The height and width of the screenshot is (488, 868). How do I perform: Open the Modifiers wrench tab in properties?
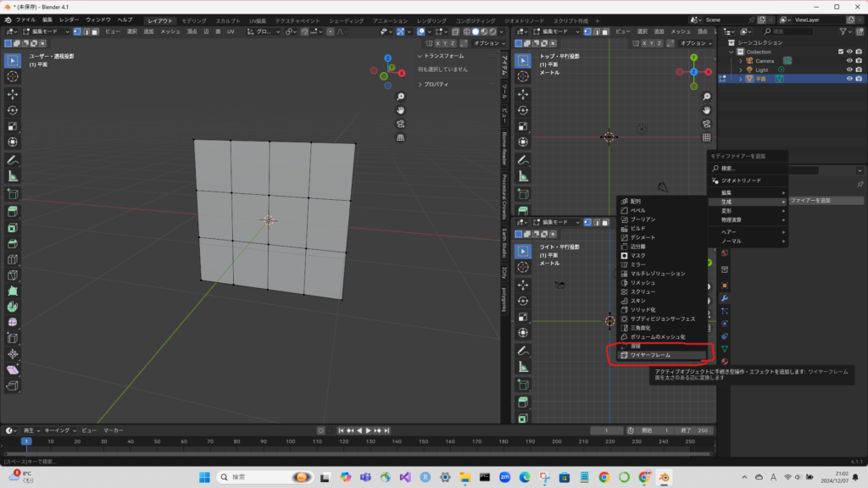point(725,298)
